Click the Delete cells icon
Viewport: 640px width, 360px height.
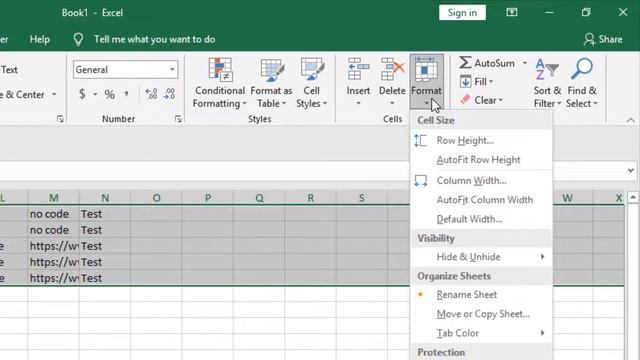[x=392, y=69]
